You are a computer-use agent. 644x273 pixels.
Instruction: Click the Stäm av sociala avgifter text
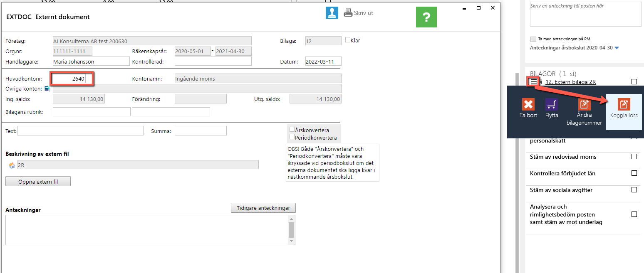(x=561, y=190)
